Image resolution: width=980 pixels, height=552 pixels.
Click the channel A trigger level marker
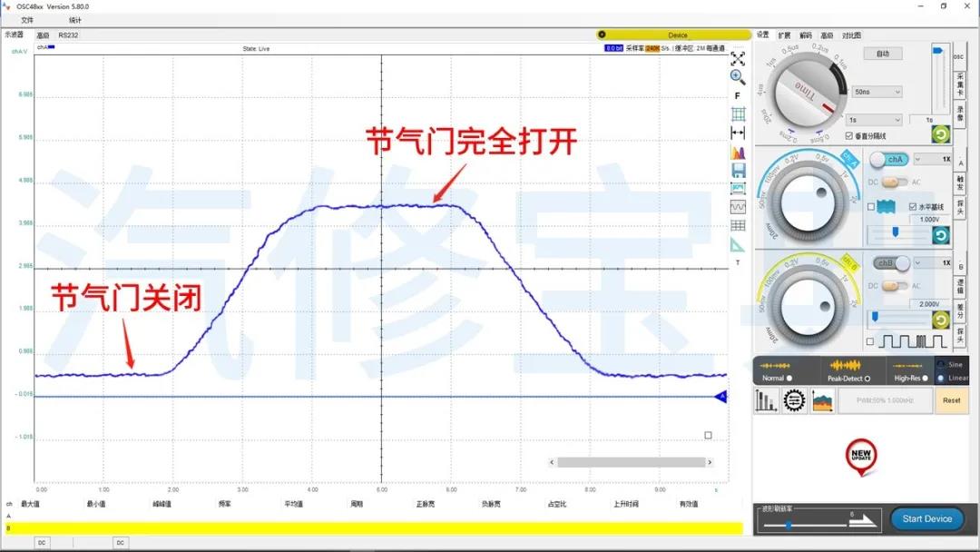[720, 397]
